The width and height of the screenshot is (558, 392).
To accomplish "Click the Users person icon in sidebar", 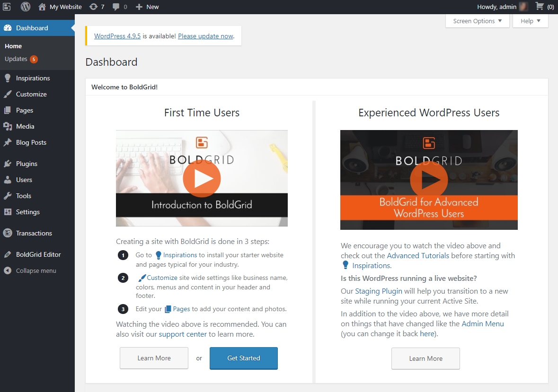I will [8, 180].
